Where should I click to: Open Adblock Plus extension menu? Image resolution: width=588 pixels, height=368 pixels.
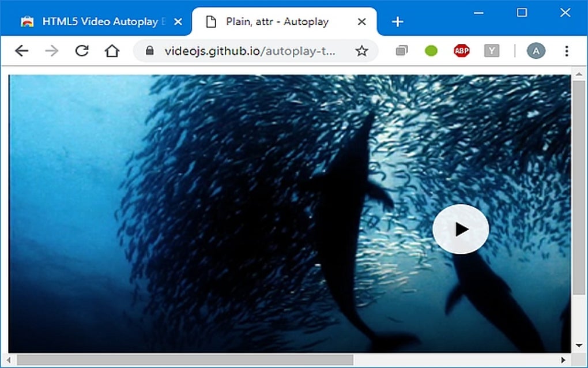click(461, 50)
